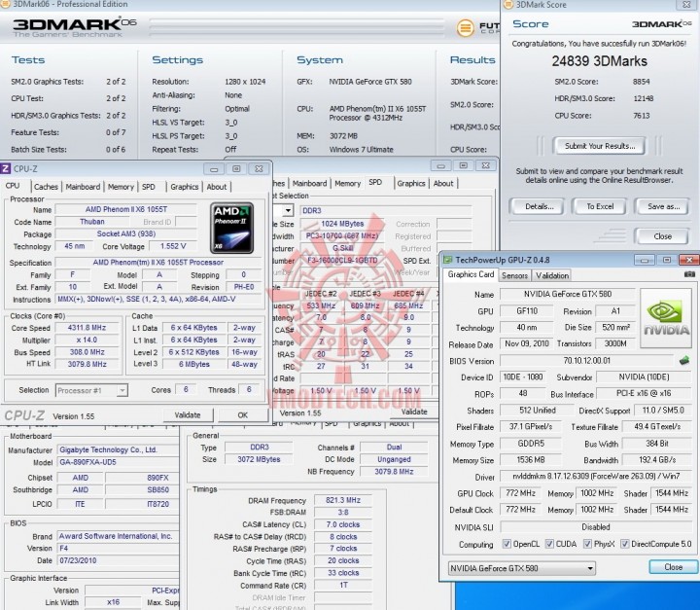Select the CPU tab in CPU-Z
Viewport: 700px width, 610px height.
tap(13, 186)
